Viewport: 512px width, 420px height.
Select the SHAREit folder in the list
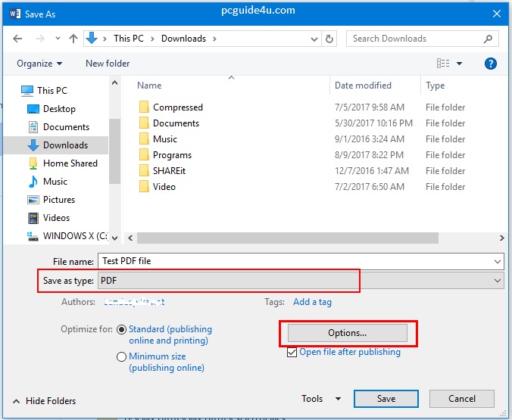pos(168,171)
